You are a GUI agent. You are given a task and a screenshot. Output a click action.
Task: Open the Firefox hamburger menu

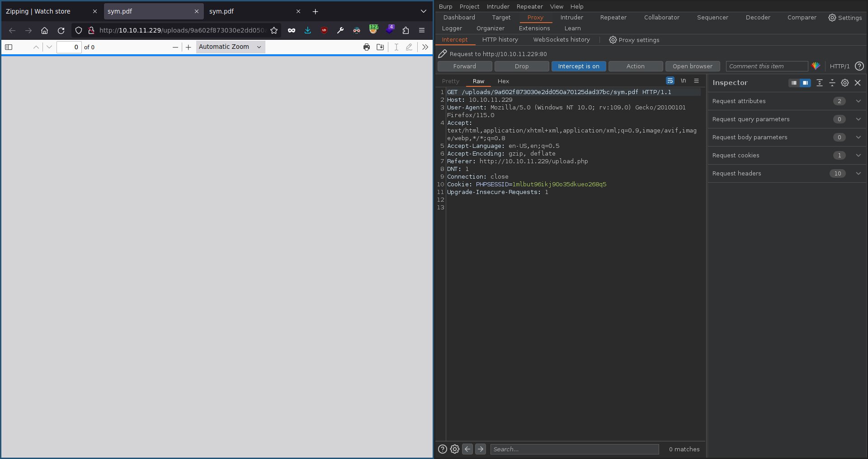tap(422, 30)
